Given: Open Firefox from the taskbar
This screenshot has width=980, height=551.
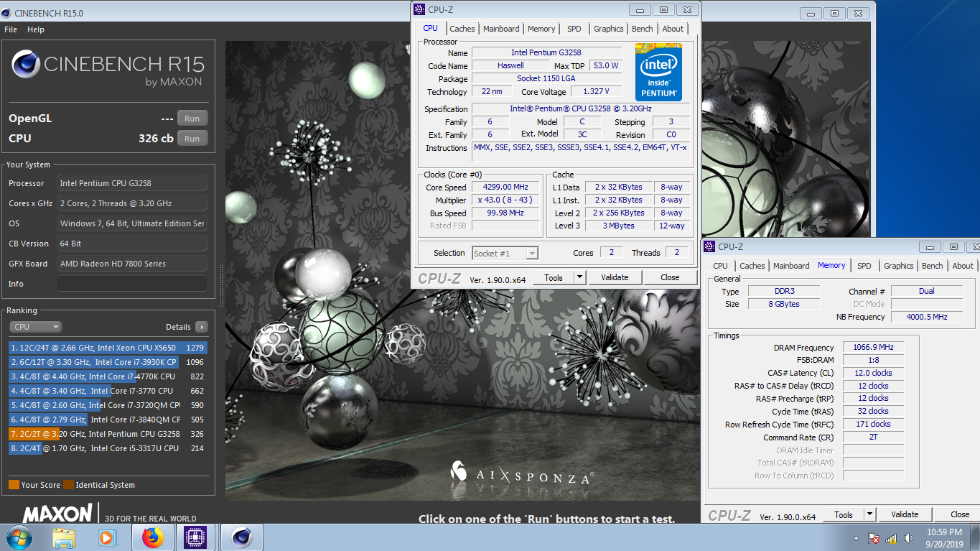Looking at the screenshot, I should 152,537.
